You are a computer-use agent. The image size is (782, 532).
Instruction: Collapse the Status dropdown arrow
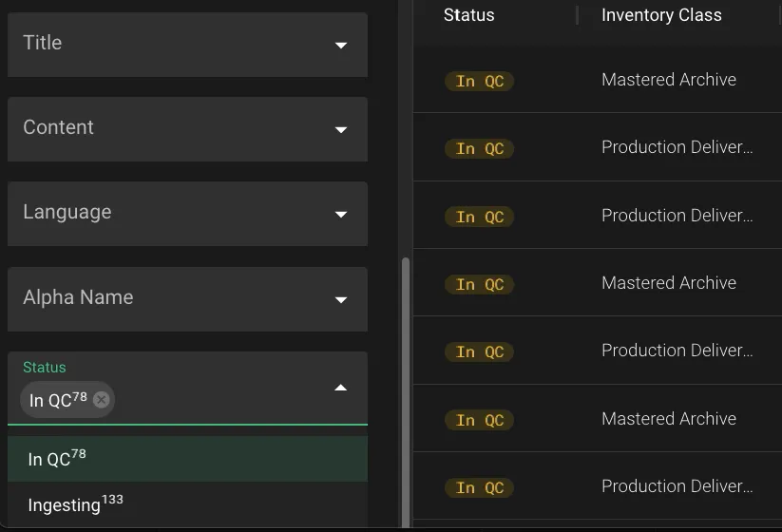pyautogui.click(x=340, y=388)
